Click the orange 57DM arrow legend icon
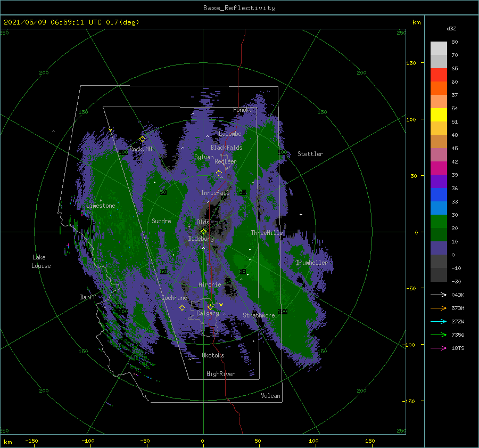 (x=439, y=308)
